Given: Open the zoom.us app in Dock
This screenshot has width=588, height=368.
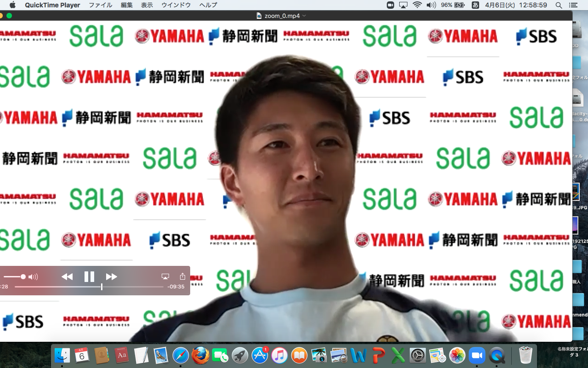Looking at the screenshot, I should 477,356.
